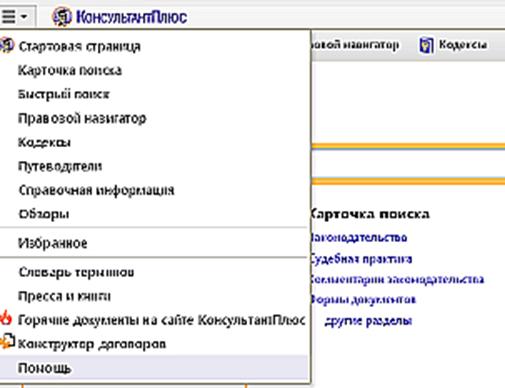
Task: Click the highlighted Помощь menu item
Action: pyautogui.click(x=154, y=368)
